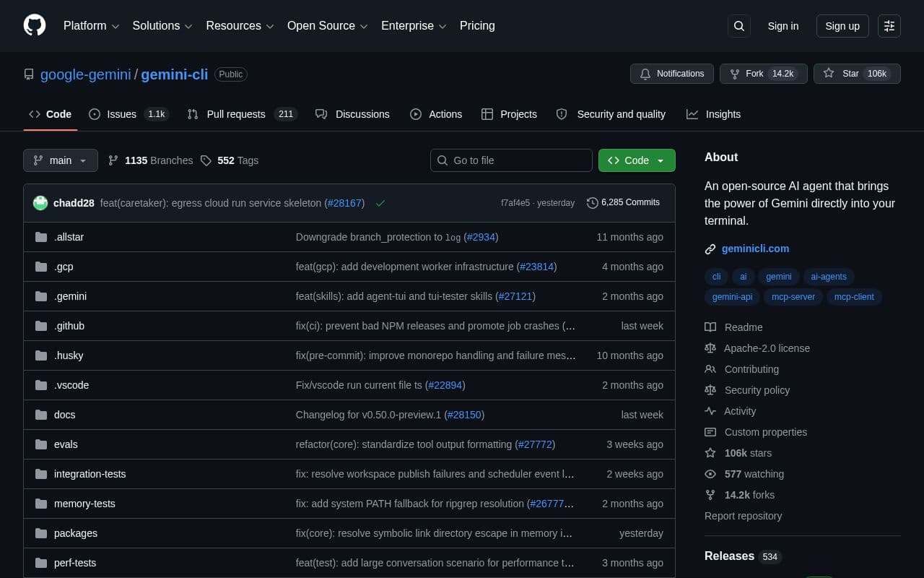Screen dimensions: 924x578
Task: Open the Pricing page
Action: (477, 25)
